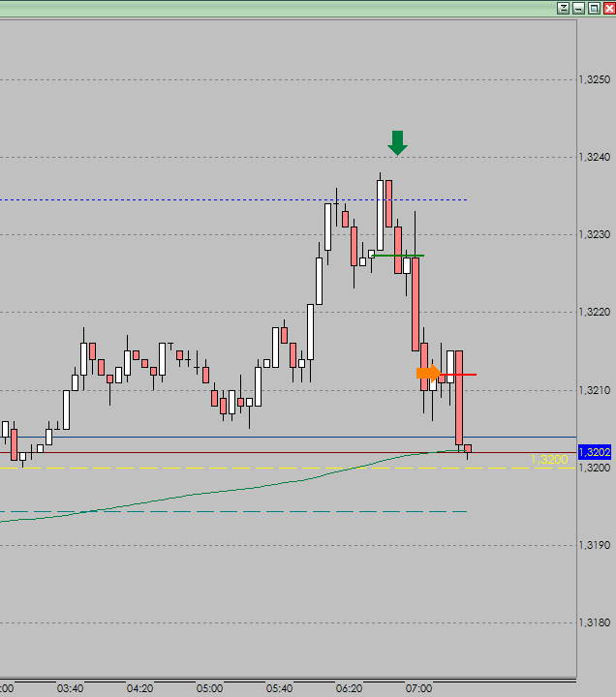Close the chart window
Viewport: 616px width, 697px height.
pyautogui.click(x=609, y=8)
